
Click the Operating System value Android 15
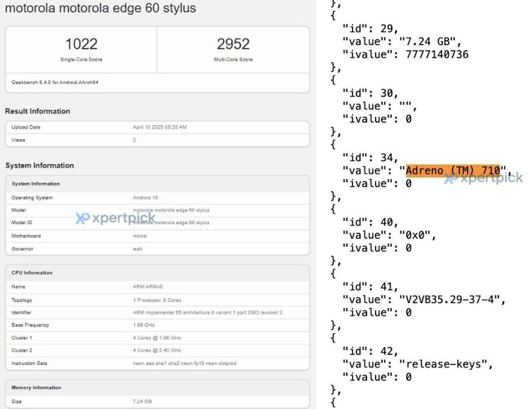point(145,198)
